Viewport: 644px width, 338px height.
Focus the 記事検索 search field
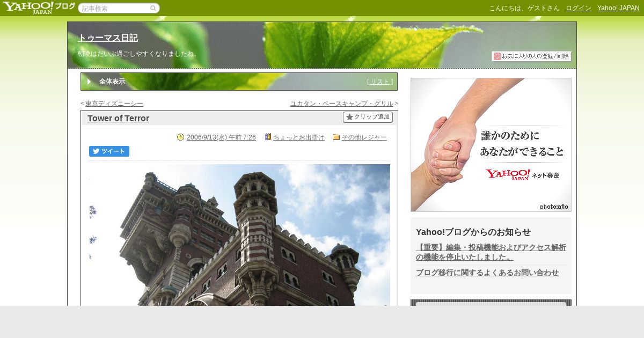point(119,8)
